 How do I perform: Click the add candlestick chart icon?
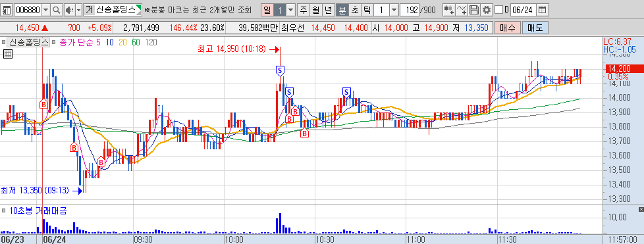point(449,10)
